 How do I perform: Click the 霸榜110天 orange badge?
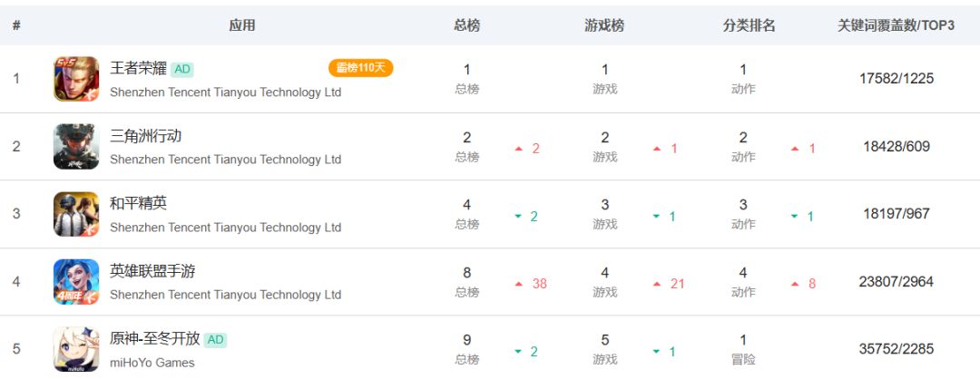click(x=360, y=68)
